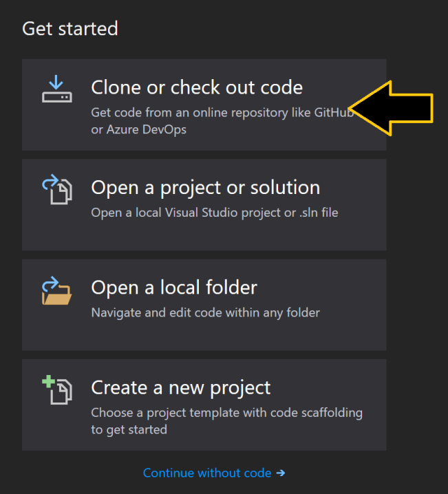Click empty space in the Create new project card
The height and width of the screenshot is (494, 448).
(x=310, y=437)
